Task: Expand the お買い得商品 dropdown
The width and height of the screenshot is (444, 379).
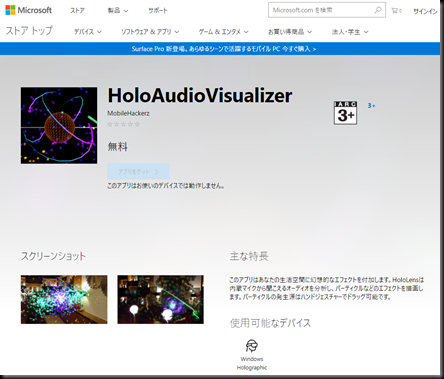Action: (x=290, y=32)
